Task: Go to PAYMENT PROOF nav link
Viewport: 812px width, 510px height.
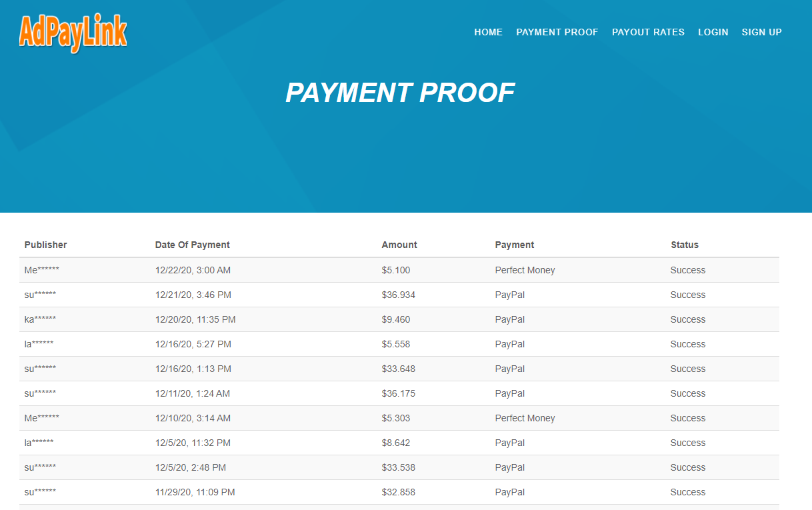Action: coord(557,32)
